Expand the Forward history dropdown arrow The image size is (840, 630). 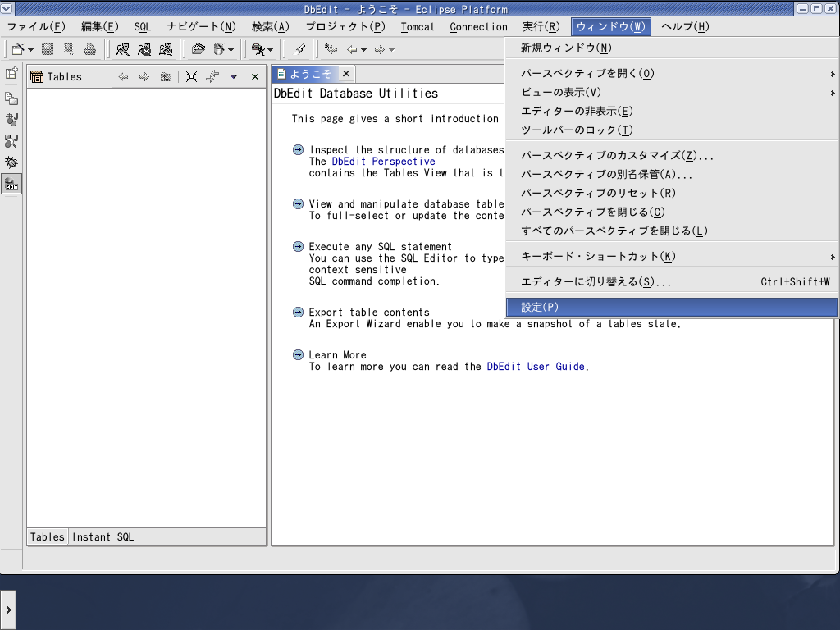click(391, 50)
